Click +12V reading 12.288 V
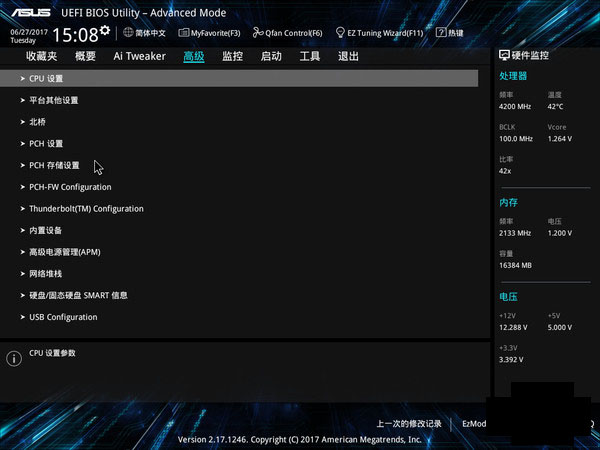This screenshot has width=600, height=450. 513,328
